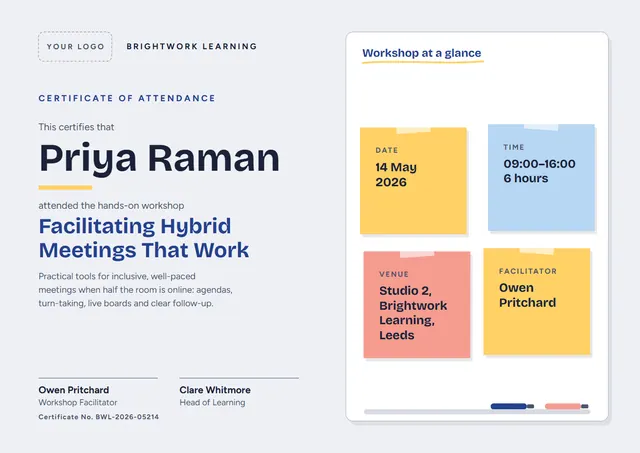
Task: Click the VENUE label on pink note
Action: tap(394, 274)
